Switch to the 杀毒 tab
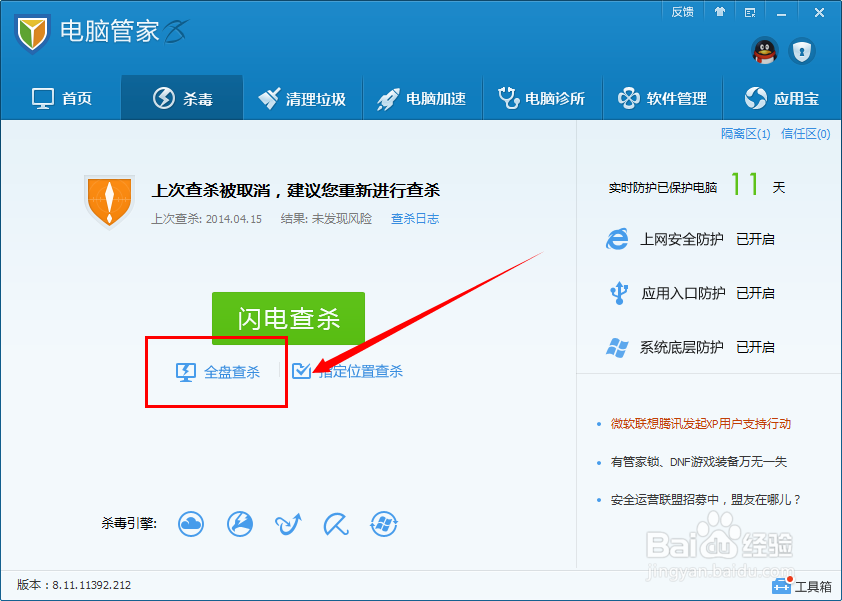The width and height of the screenshot is (842, 601). tap(181, 97)
